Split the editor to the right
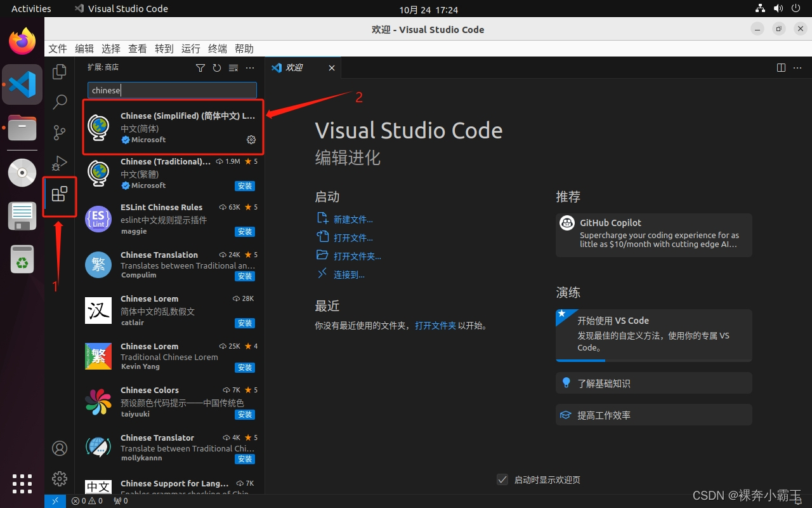Viewport: 812px width, 508px height. 780,67
